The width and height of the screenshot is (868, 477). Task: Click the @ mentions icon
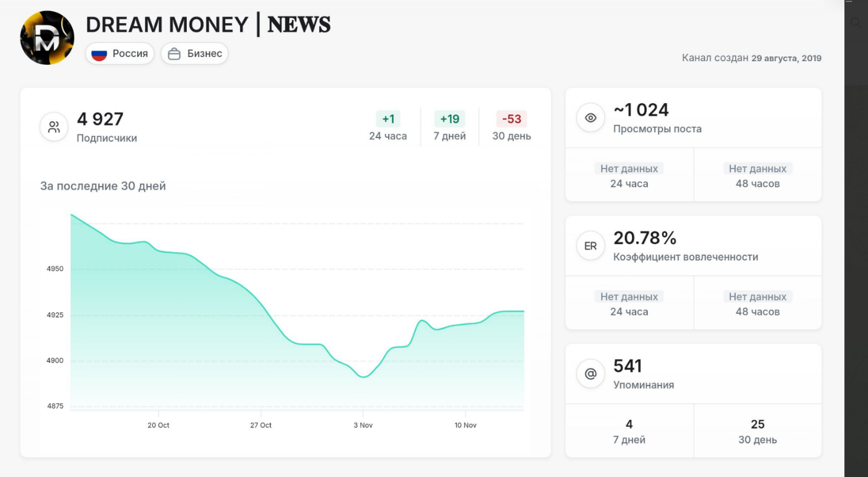590,374
